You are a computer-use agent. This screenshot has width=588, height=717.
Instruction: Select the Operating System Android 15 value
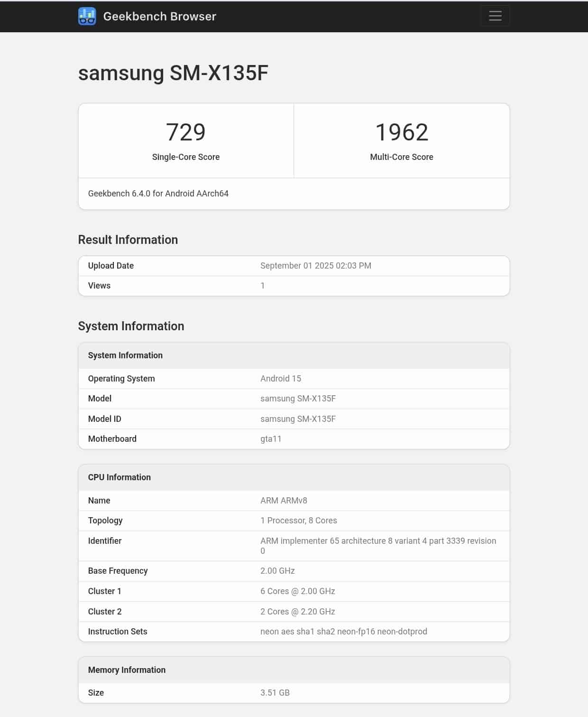[x=281, y=378]
